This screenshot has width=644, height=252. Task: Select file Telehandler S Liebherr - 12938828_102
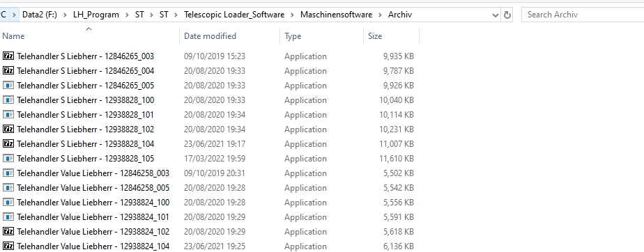tap(86, 129)
